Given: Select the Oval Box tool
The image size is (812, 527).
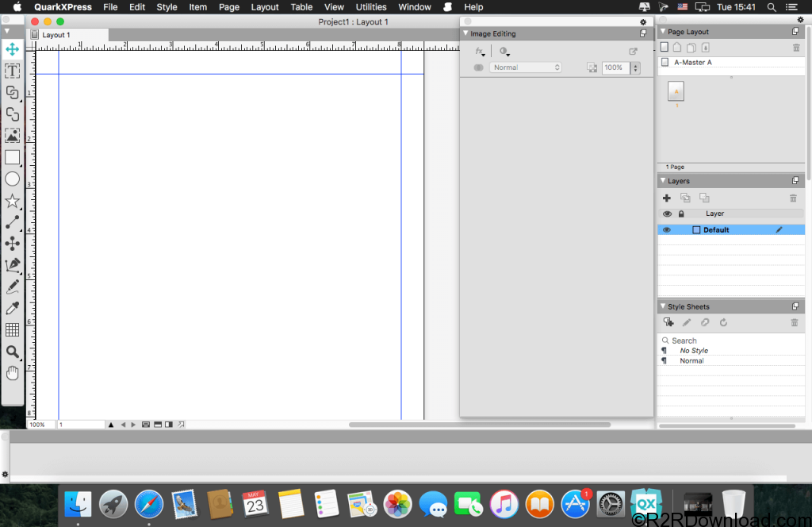Looking at the screenshot, I should tap(13, 179).
